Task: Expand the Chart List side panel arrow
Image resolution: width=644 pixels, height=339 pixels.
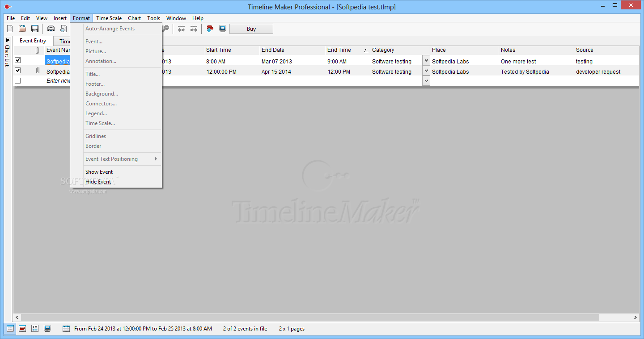Action: [8, 40]
